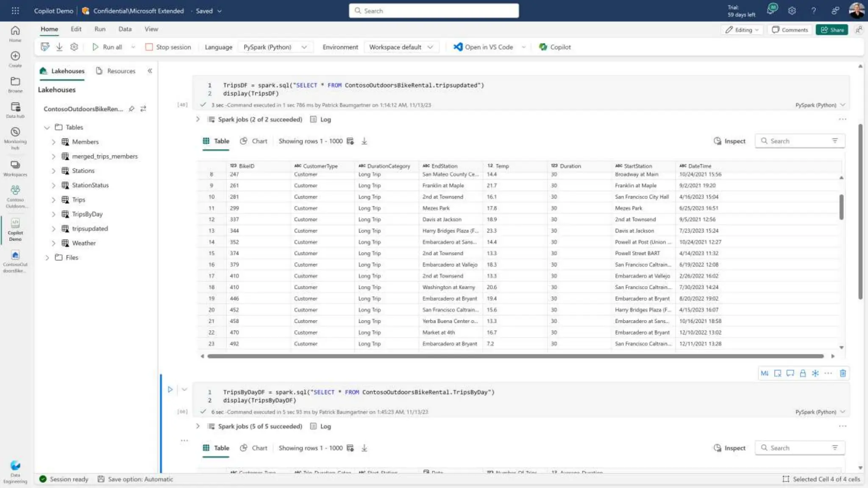Switch first output to Chart view
The height and width of the screenshot is (488, 868).
[x=254, y=141]
